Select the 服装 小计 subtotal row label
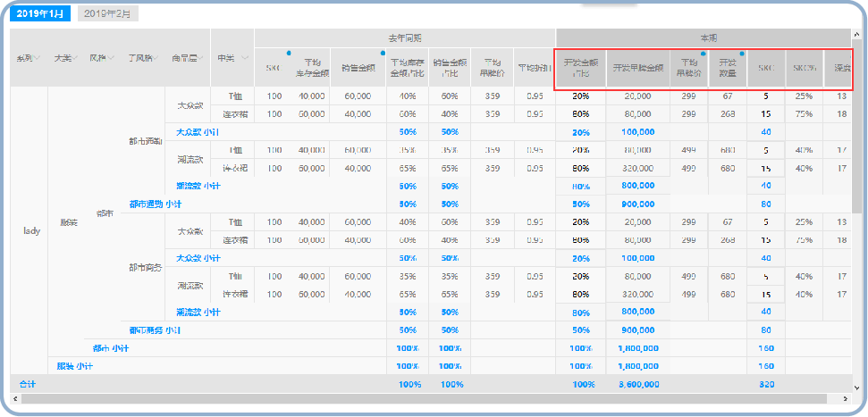 (74, 366)
